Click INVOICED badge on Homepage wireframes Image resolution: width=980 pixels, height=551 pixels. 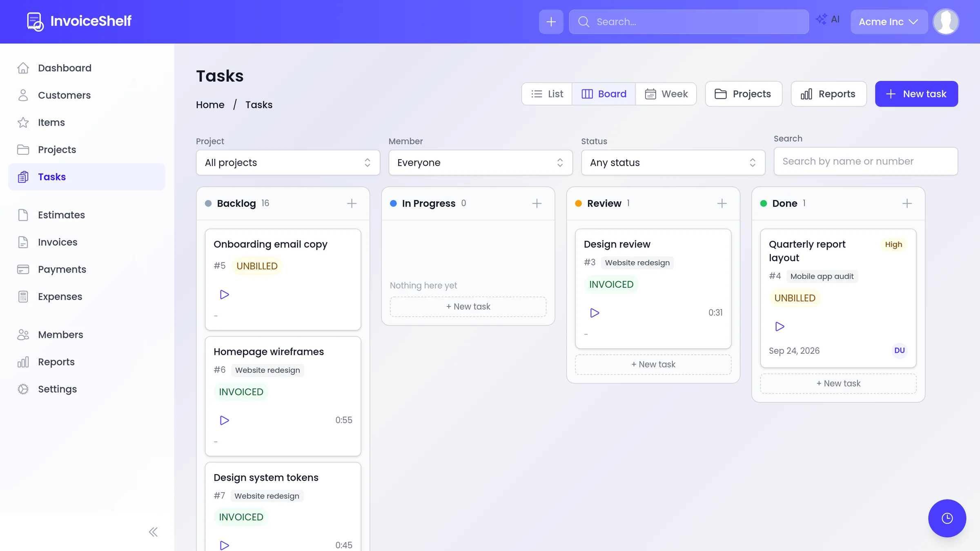pos(241,392)
